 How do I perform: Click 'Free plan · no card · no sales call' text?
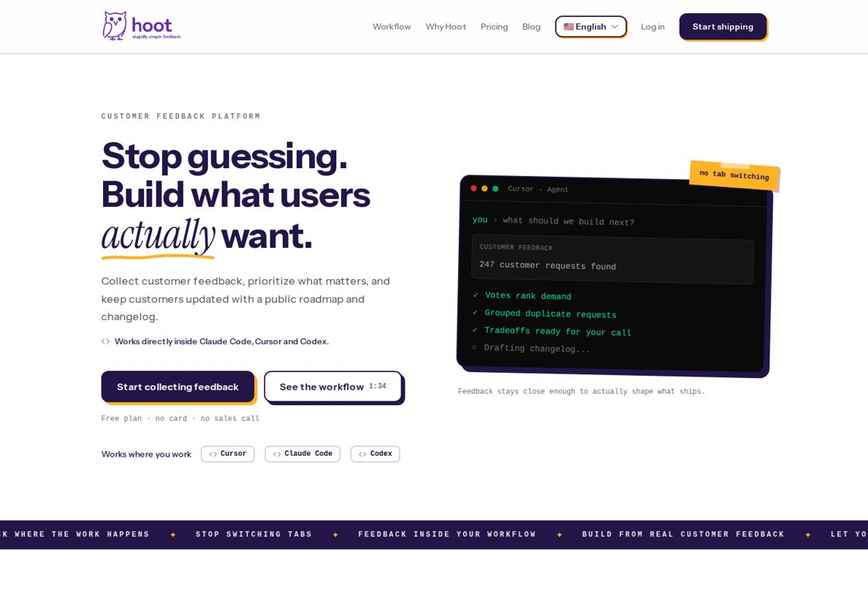pyautogui.click(x=180, y=419)
